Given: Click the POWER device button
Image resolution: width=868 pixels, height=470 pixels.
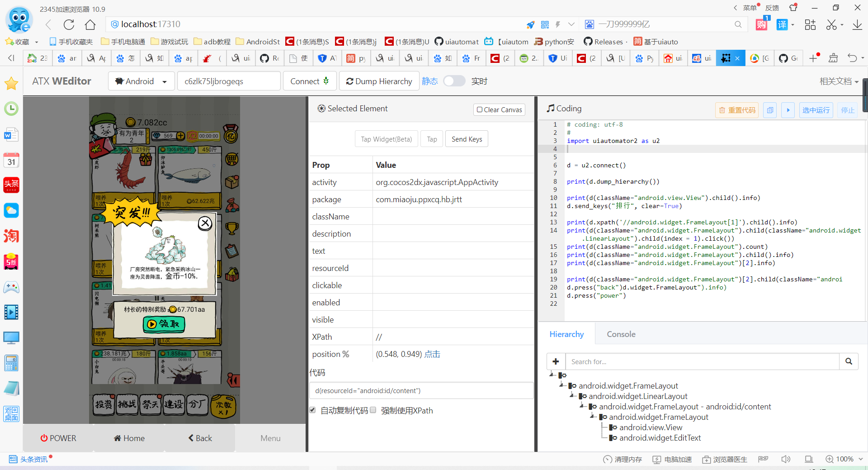Looking at the screenshot, I should pyautogui.click(x=58, y=438).
